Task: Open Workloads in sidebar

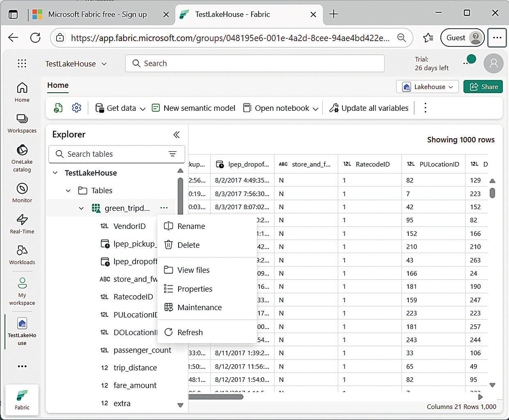Action: 22,255
